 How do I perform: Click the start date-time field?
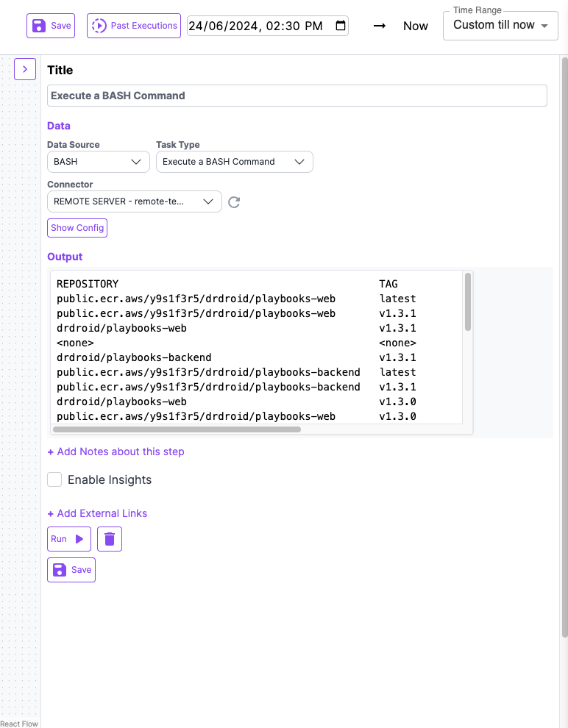(x=268, y=26)
